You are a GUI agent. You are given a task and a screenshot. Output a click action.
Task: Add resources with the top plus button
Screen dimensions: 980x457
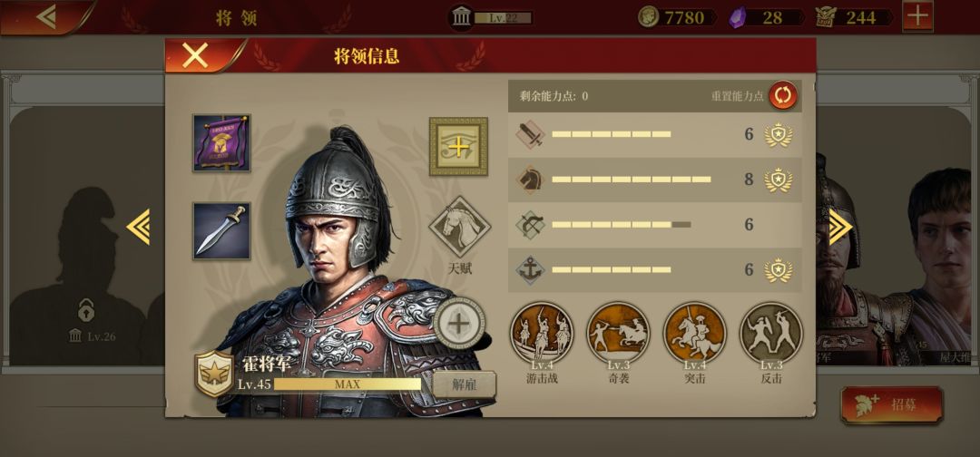pyautogui.click(x=917, y=16)
